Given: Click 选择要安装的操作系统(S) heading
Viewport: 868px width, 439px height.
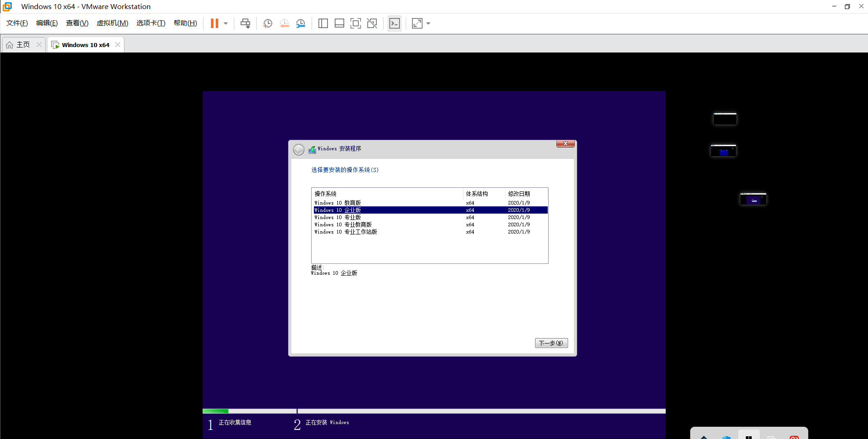Looking at the screenshot, I should coord(345,170).
